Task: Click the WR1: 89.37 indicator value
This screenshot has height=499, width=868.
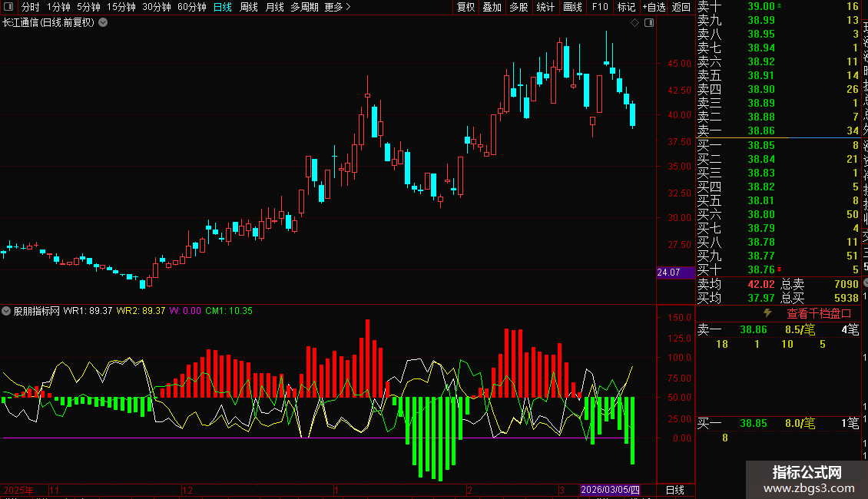Action: point(88,311)
